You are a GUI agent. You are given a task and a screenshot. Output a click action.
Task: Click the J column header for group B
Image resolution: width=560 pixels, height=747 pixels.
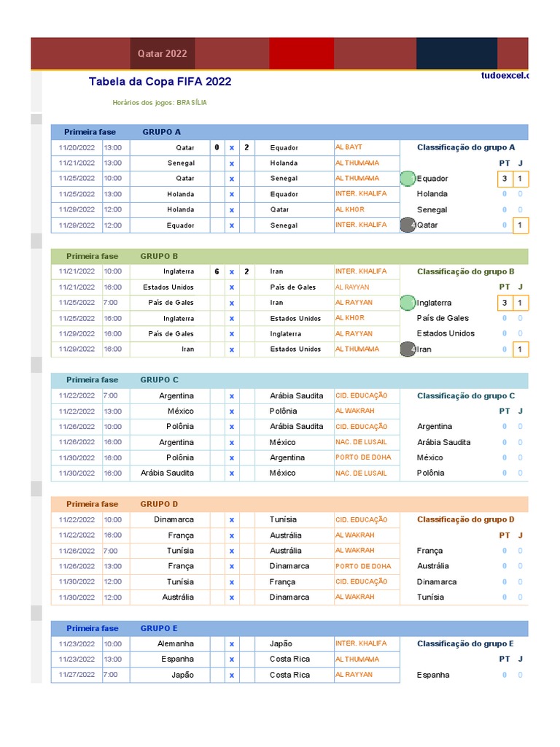point(521,287)
